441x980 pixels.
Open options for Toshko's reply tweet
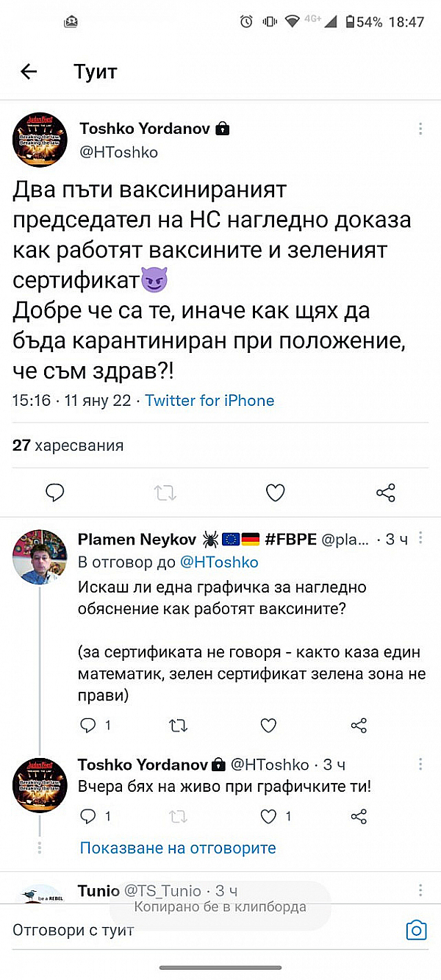[x=420, y=765]
